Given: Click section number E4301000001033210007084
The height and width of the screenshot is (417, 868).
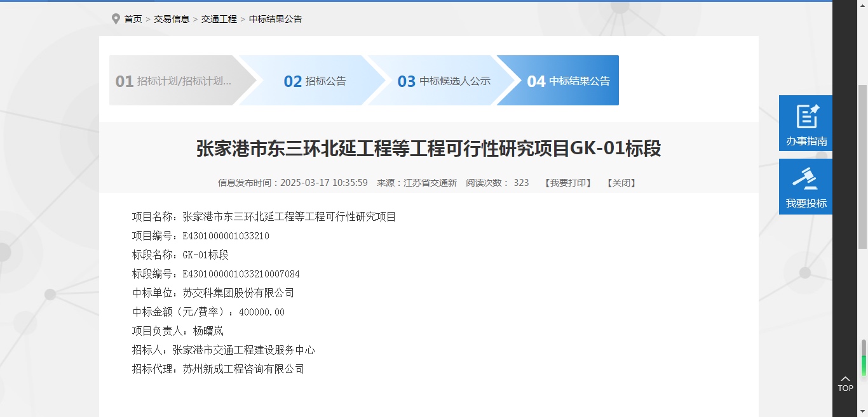Looking at the screenshot, I should [241, 274].
